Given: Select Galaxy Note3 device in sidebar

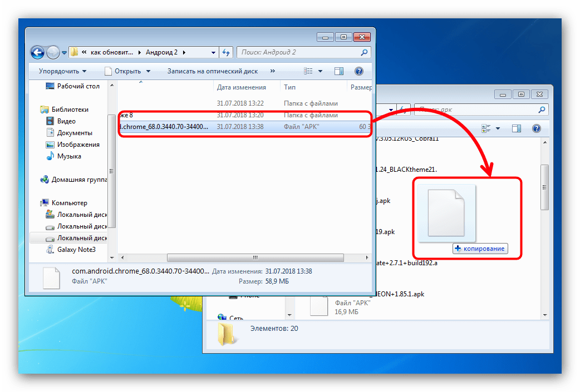Looking at the screenshot, I should (x=76, y=250).
